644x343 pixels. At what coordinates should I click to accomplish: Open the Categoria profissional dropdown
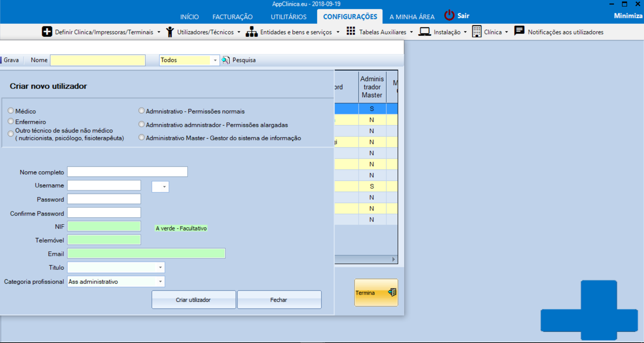(x=160, y=282)
